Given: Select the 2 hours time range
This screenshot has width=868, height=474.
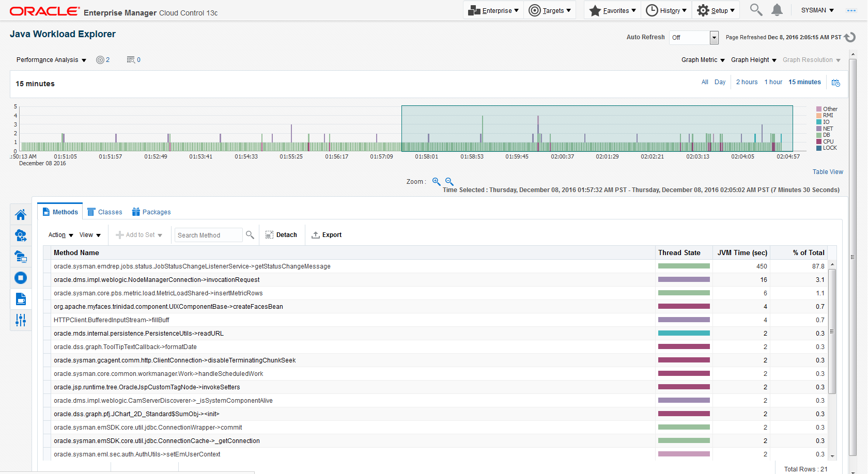Looking at the screenshot, I should click(747, 82).
